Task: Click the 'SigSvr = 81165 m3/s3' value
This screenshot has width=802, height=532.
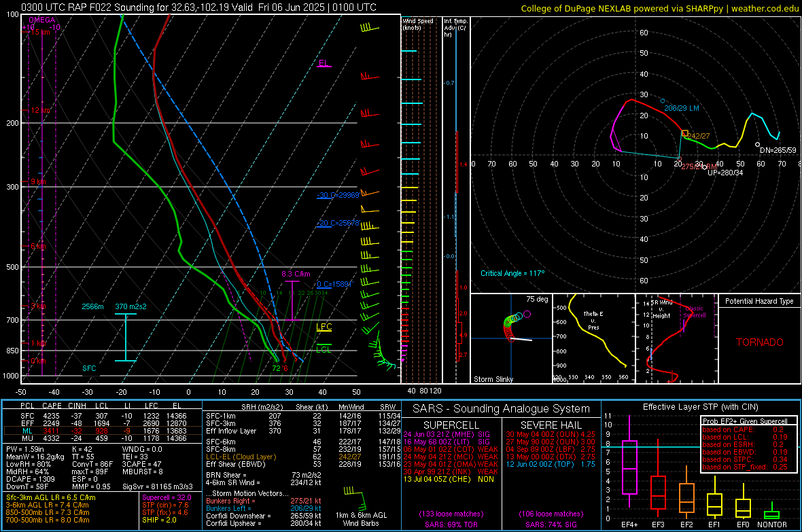Action: tap(158, 486)
